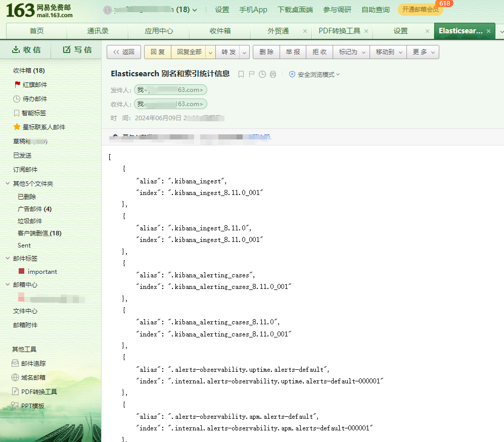Open 自助查询 link
This screenshot has height=442, width=504.
(x=376, y=10)
